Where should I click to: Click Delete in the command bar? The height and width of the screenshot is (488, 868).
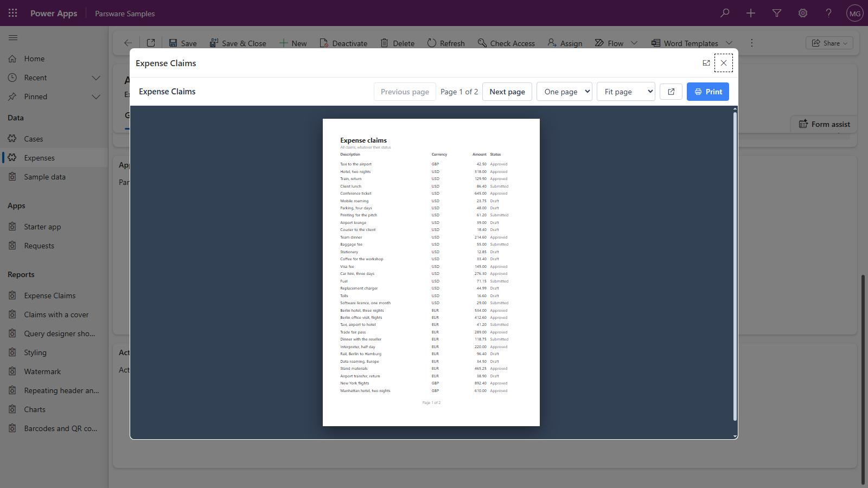tap(398, 43)
